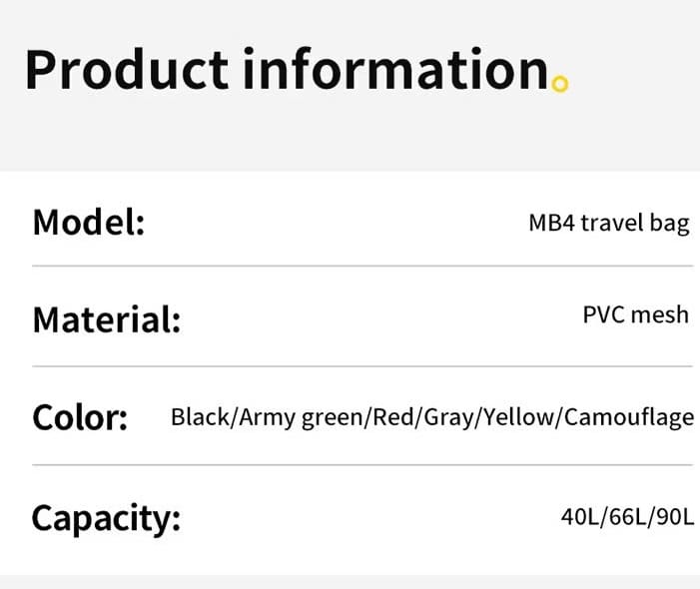Select the Model: label
The image size is (700, 589).
(89, 222)
